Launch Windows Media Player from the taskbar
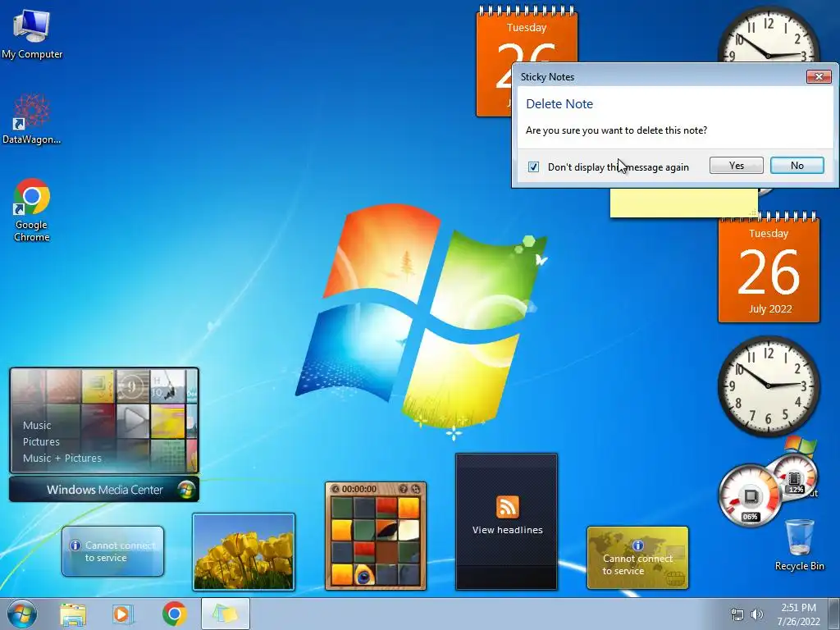 (x=122, y=614)
